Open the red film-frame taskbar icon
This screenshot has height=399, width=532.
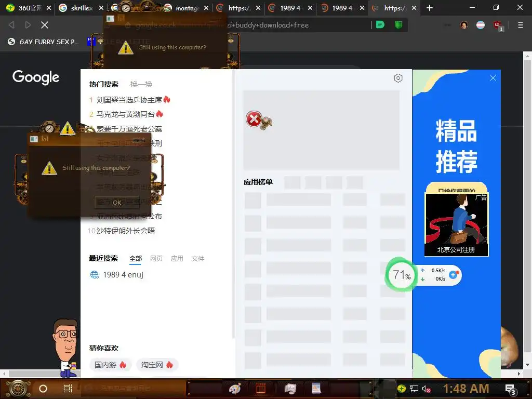point(261,389)
